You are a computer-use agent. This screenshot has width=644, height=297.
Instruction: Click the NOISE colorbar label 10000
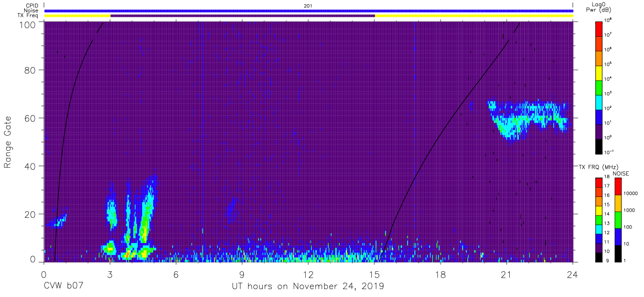631,193
